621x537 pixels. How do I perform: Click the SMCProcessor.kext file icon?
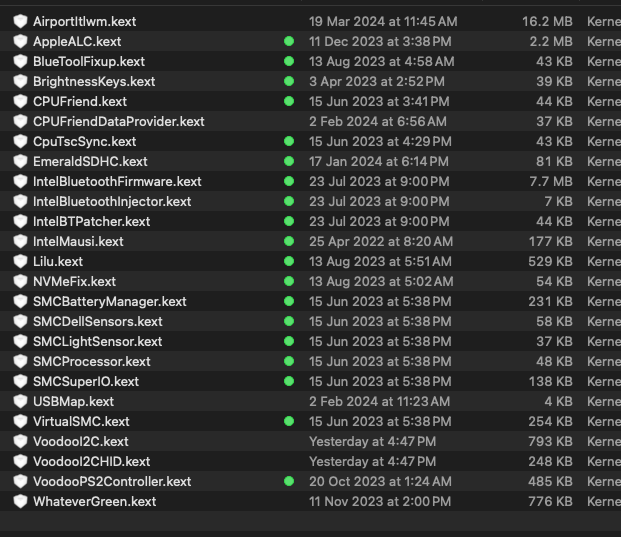20,361
